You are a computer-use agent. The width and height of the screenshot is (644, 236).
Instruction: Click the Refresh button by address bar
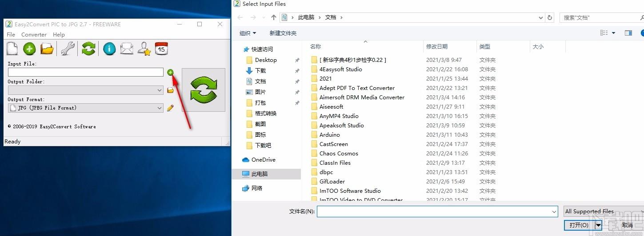click(550, 17)
